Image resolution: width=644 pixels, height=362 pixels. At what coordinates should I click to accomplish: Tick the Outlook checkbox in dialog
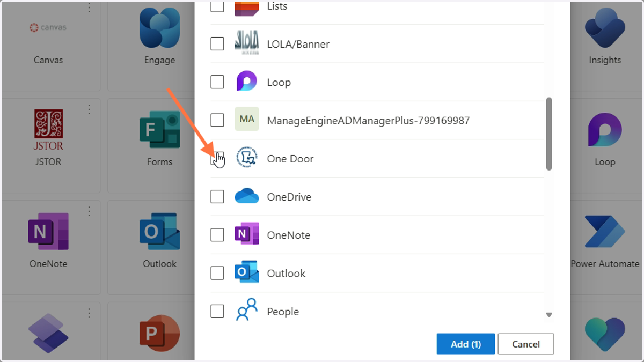(x=217, y=273)
